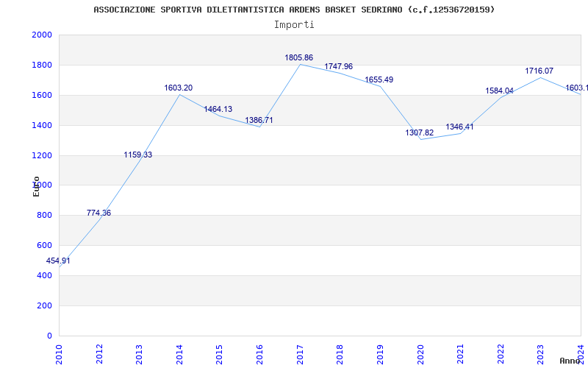Select the 1805.86 peak value label
The image size is (588, 368).
point(299,58)
